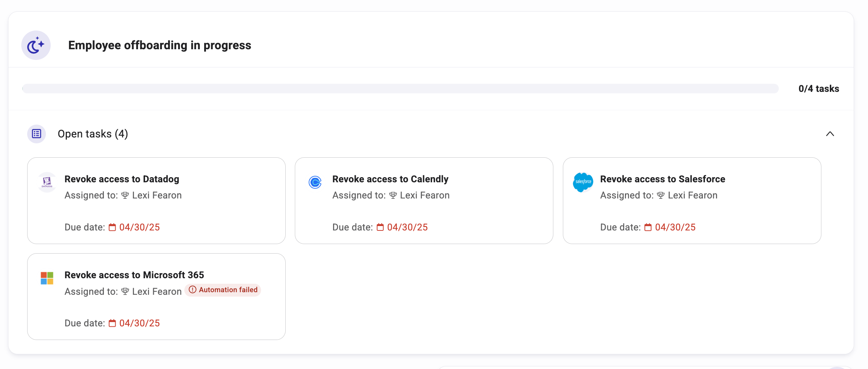Collapse the Open tasks section chevron
868x369 pixels.
(830, 134)
